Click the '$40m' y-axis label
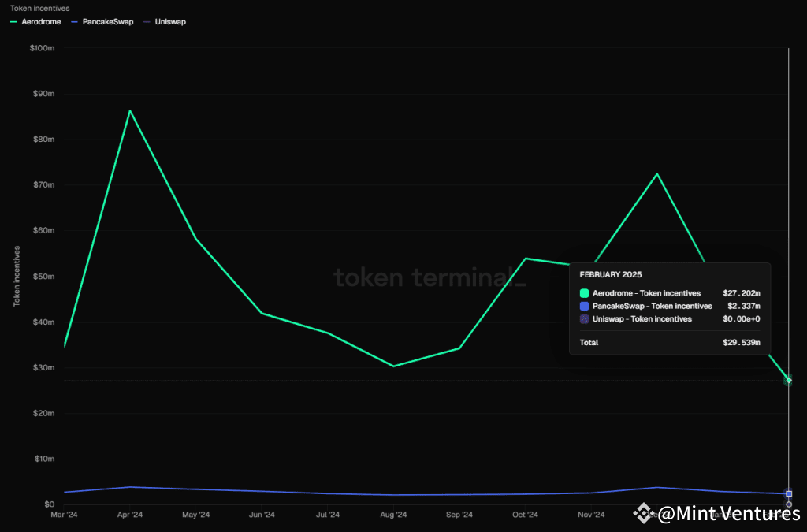807x532 pixels. [x=44, y=322]
